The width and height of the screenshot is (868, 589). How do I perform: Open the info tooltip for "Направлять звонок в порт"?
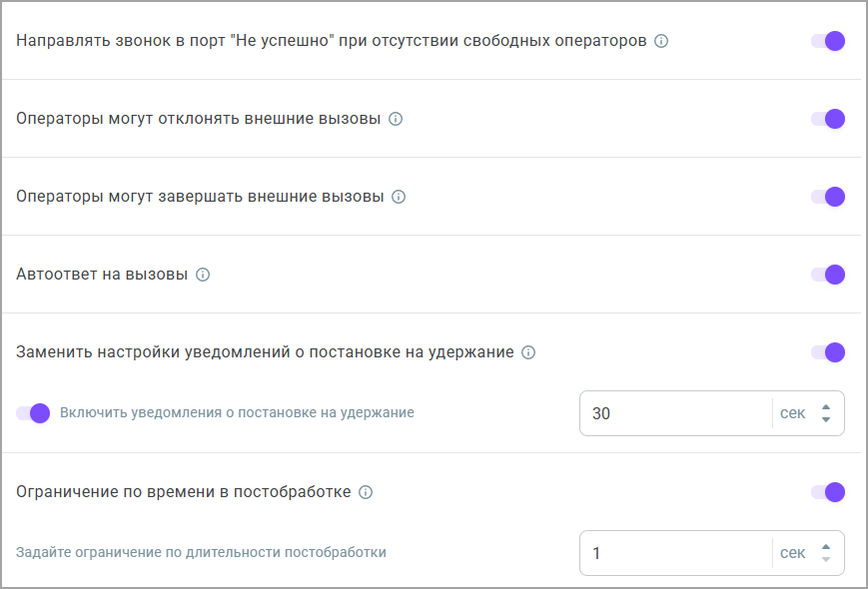point(663,41)
